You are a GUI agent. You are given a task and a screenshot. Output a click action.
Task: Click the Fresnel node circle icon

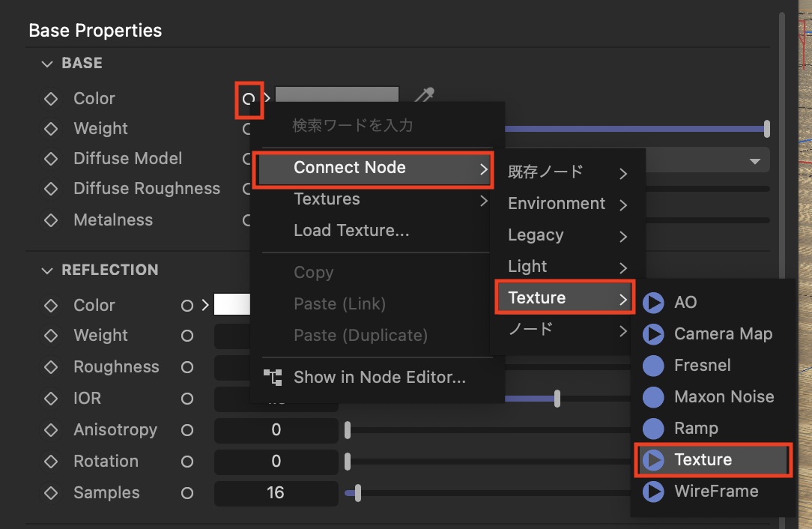tap(654, 366)
